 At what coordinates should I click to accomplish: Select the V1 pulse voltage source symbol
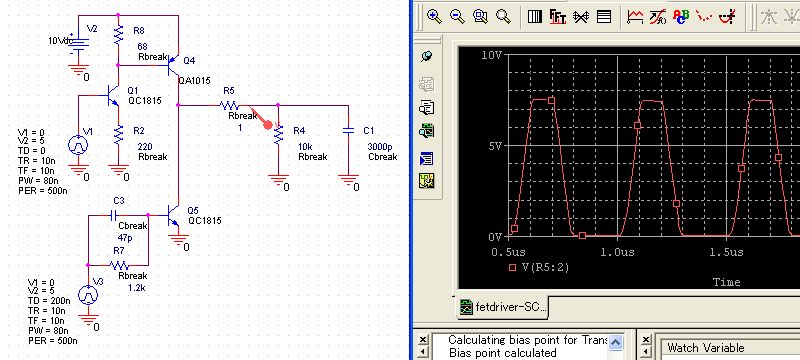78,145
